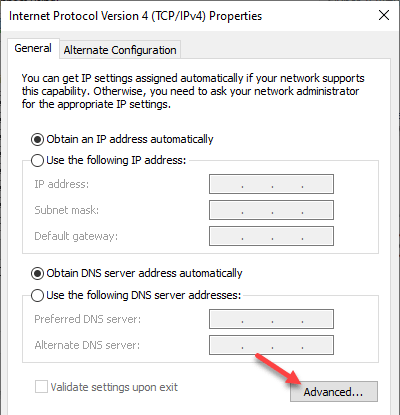The image size is (400, 415).
Task: Select the General tab
Action: [x=33, y=49]
